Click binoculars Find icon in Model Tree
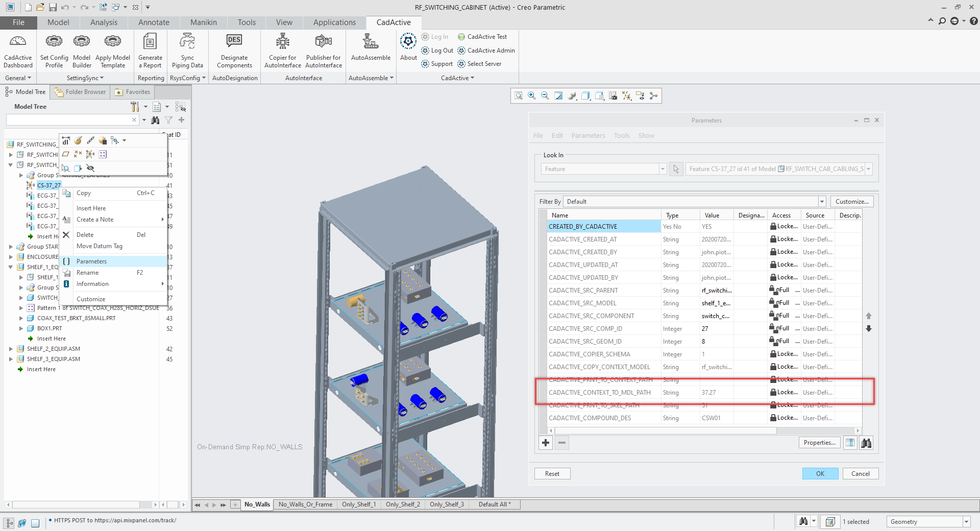This screenshot has width=980, height=531. pos(155,120)
